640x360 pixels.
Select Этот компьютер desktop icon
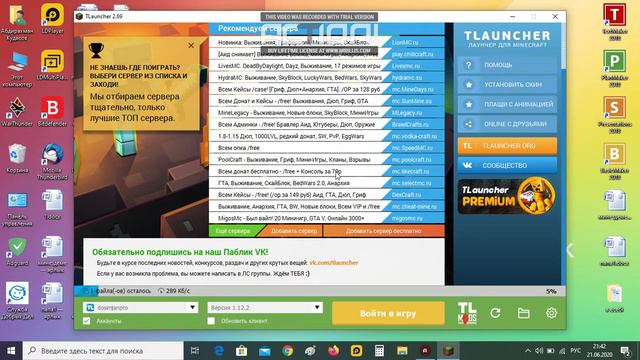point(17,69)
